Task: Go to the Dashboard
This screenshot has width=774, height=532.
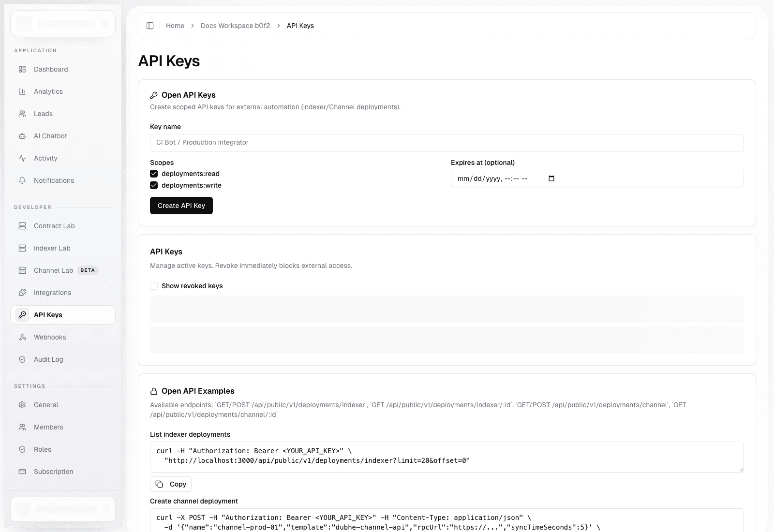Action: point(50,69)
